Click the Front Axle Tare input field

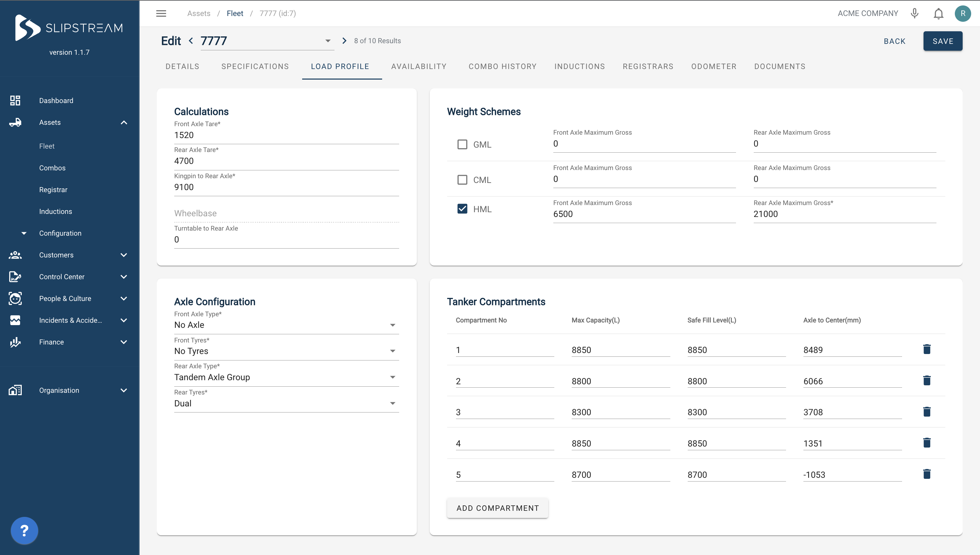point(286,135)
